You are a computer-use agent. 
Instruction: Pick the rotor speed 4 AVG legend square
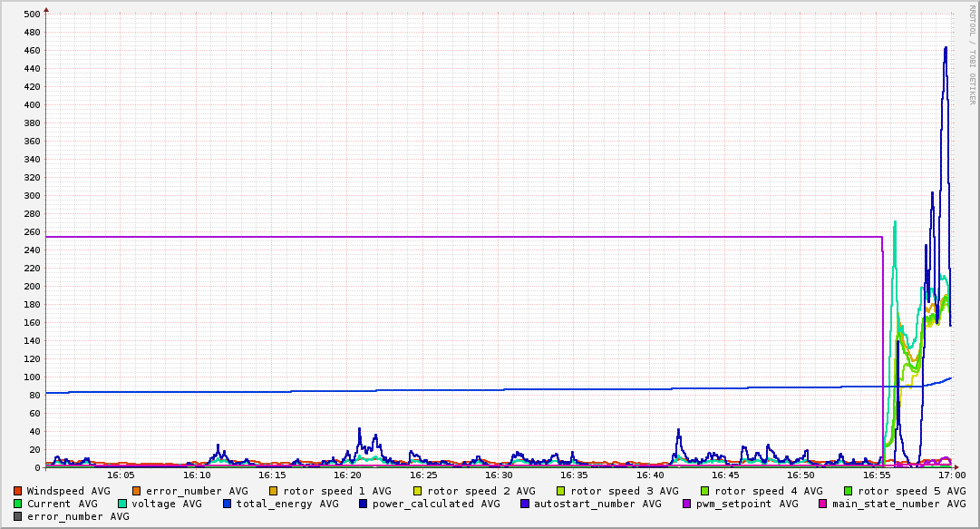[705, 491]
